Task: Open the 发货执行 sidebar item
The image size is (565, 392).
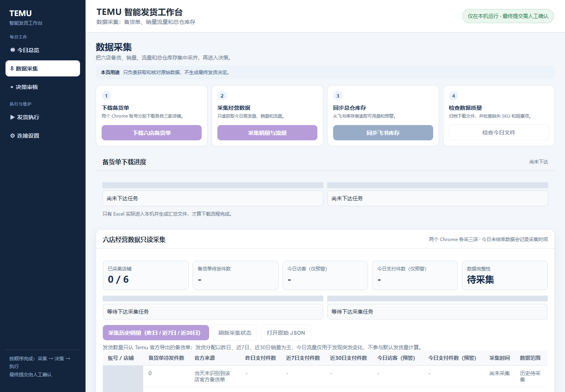Action: click(43, 117)
